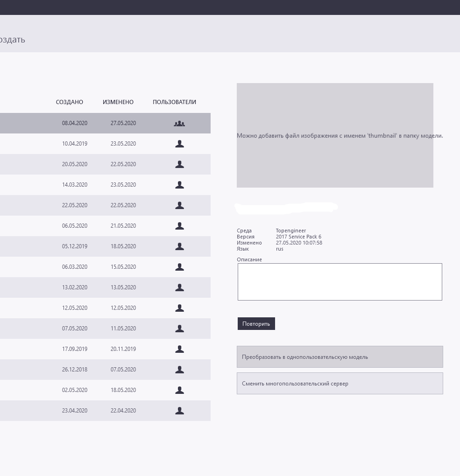Click Сменить многопользовательский сервер button
The height and width of the screenshot is (476, 460).
coord(340,384)
